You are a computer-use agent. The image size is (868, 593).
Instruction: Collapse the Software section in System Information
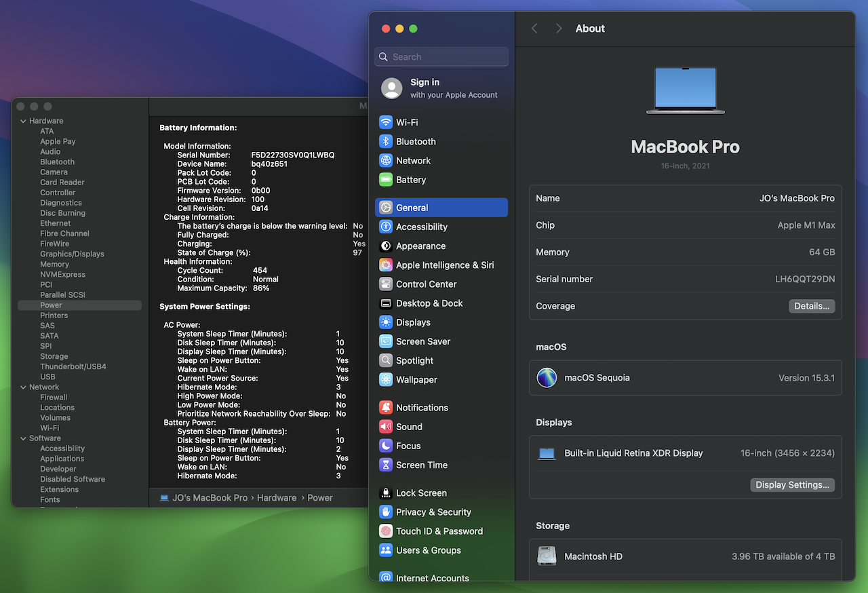(23, 438)
